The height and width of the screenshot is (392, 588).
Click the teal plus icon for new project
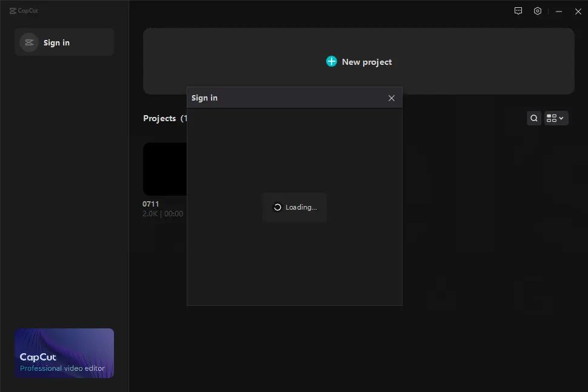(x=332, y=61)
